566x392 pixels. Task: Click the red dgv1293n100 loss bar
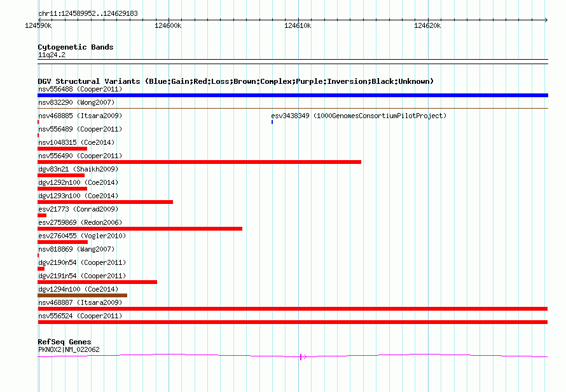[x=105, y=202]
